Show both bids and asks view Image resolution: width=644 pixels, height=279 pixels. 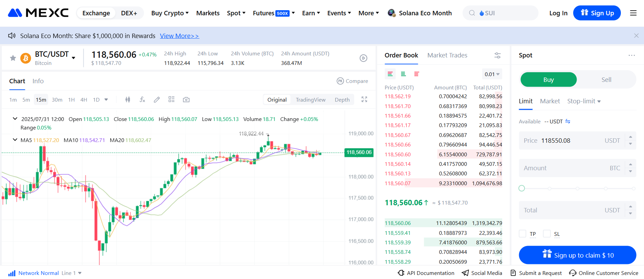390,74
